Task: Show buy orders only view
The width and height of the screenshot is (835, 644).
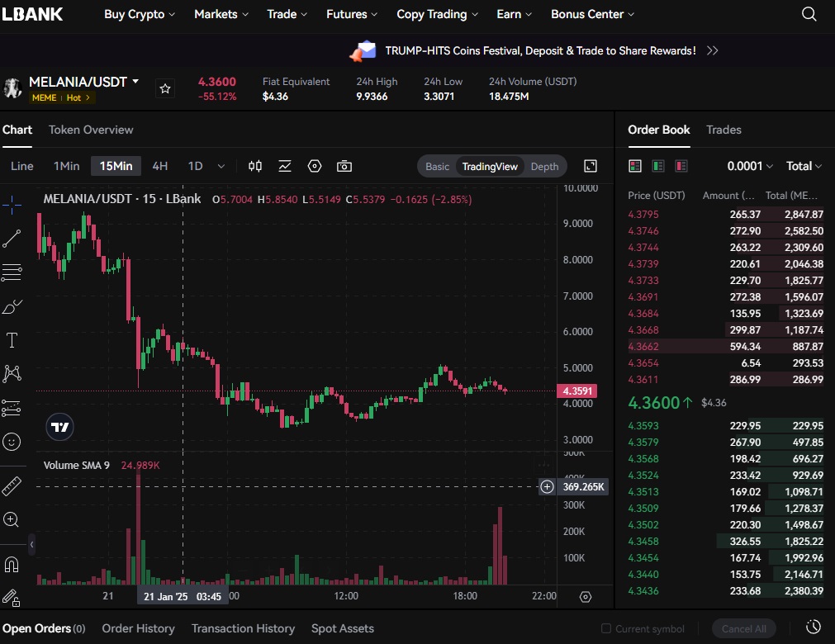Action: pyautogui.click(x=658, y=166)
